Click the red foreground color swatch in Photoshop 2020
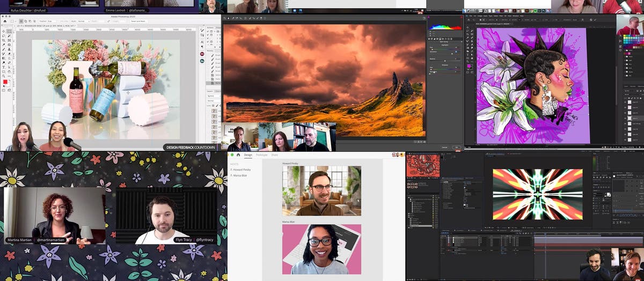The width and height of the screenshot is (644, 281). pos(5,82)
